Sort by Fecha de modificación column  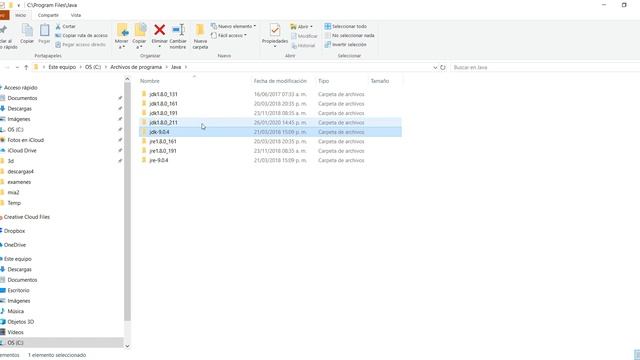(x=280, y=81)
